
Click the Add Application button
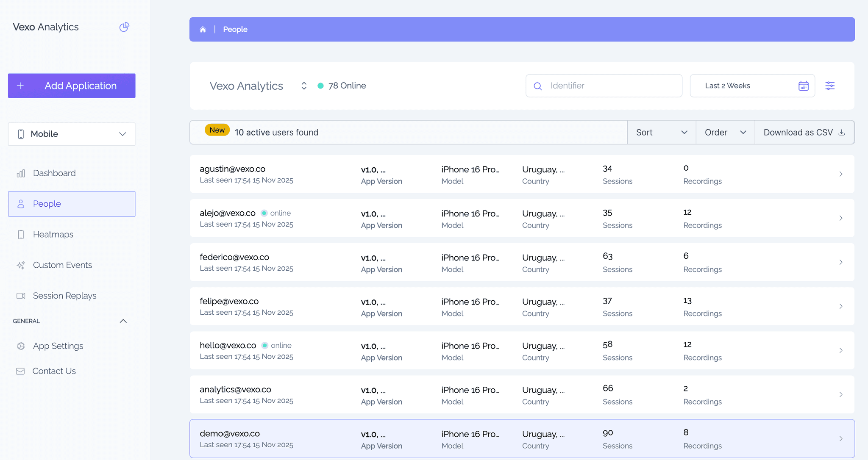pos(72,86)
